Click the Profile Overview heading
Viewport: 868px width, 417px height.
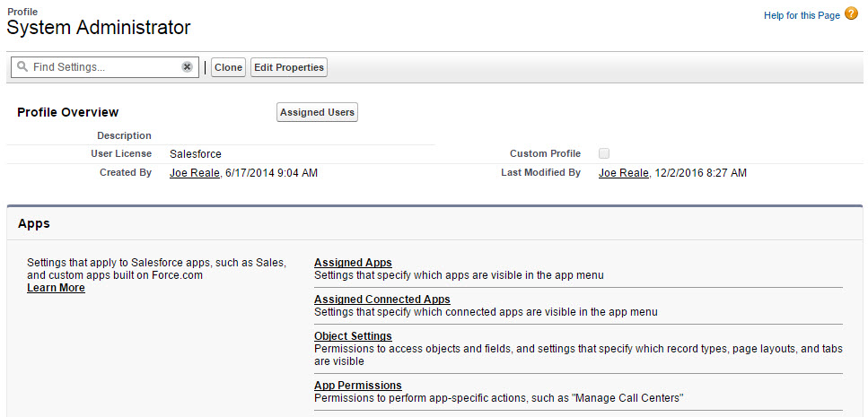click(68, 112)
